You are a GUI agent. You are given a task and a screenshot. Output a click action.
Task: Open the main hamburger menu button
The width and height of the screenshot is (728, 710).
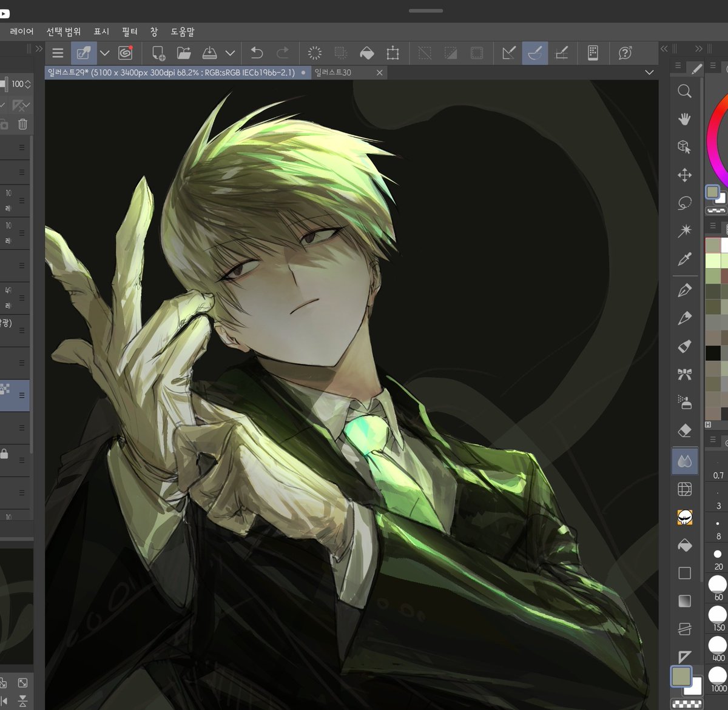58,53
